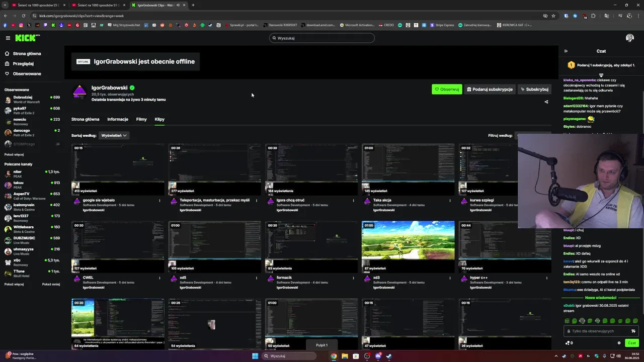Play the 'kurwa szpiegi' clip thumbnail

pos(488,169)
